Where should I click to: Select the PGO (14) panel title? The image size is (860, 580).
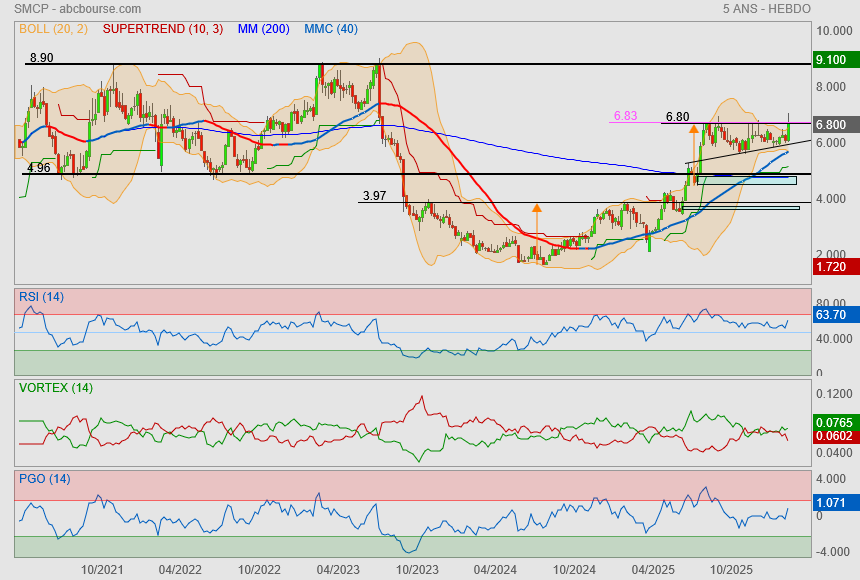44,479
